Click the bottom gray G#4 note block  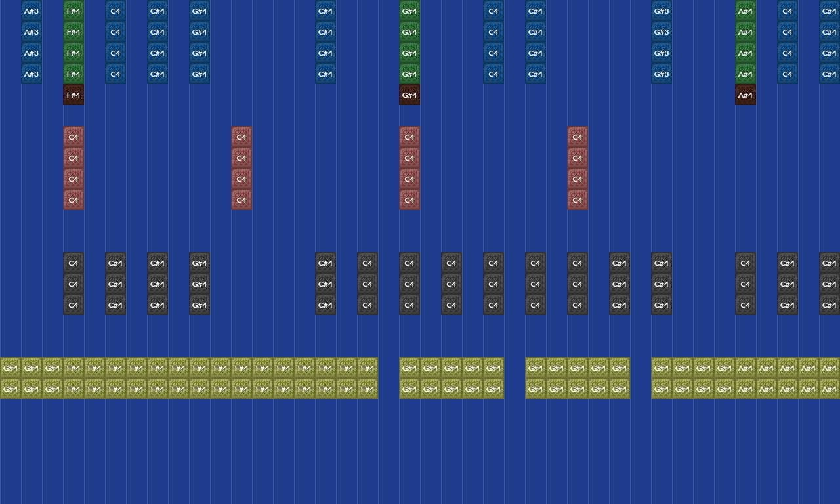199,305
